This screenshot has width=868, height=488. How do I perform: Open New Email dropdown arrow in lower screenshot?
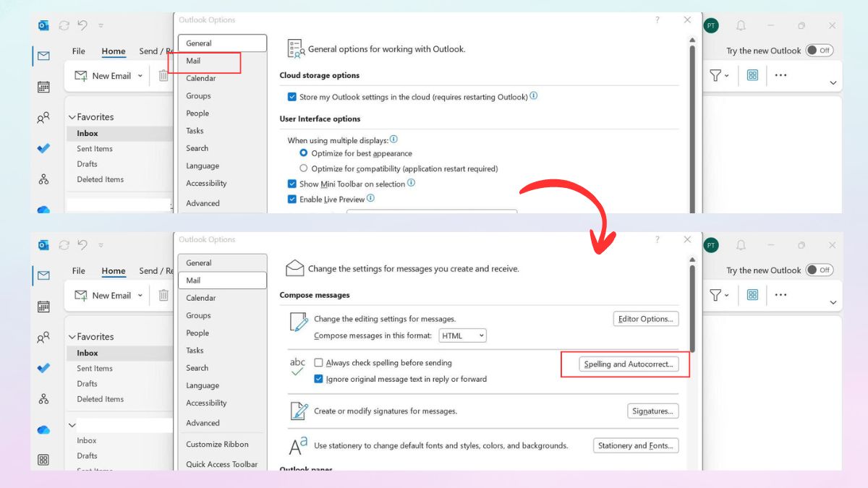(x=140, y=296)
